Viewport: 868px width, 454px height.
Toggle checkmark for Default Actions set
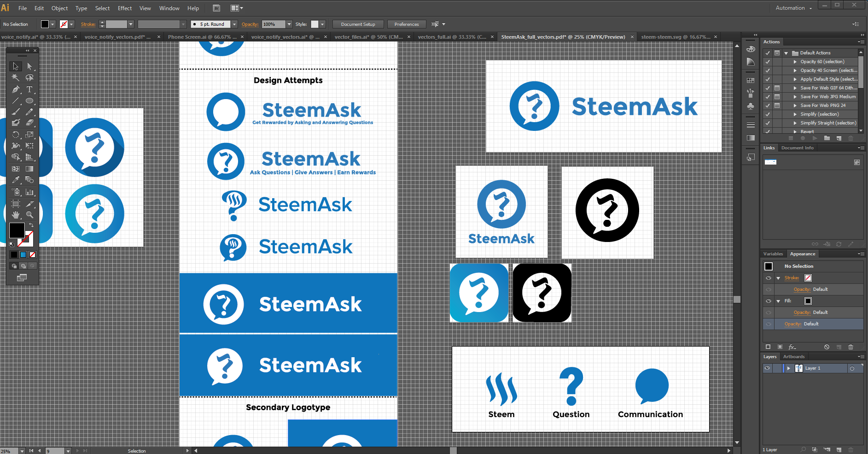pos(768,53)
